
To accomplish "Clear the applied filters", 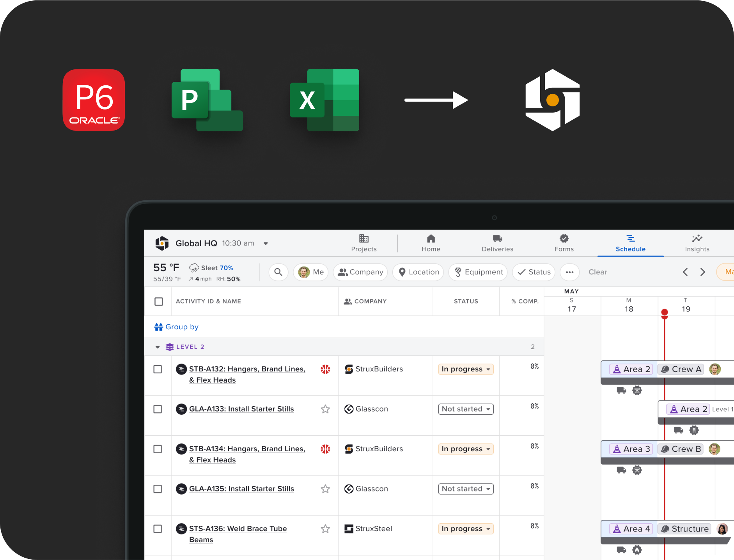I will [597, 272].
